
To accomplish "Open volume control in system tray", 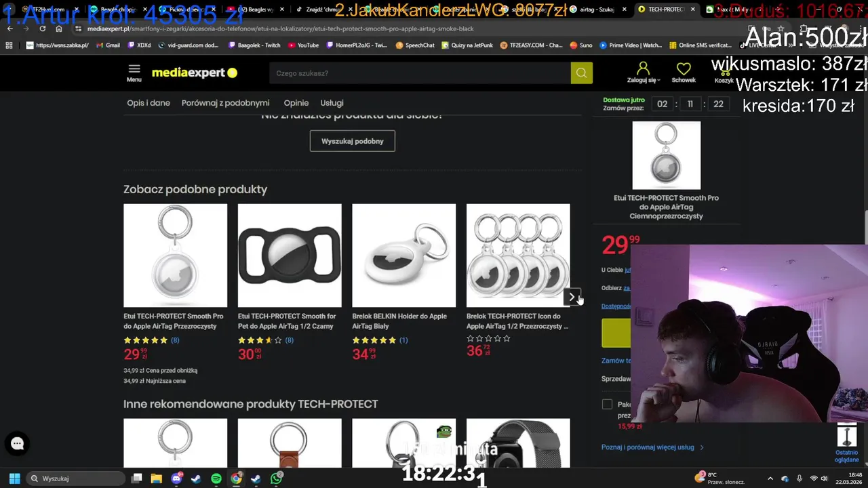I will point(825,479).
